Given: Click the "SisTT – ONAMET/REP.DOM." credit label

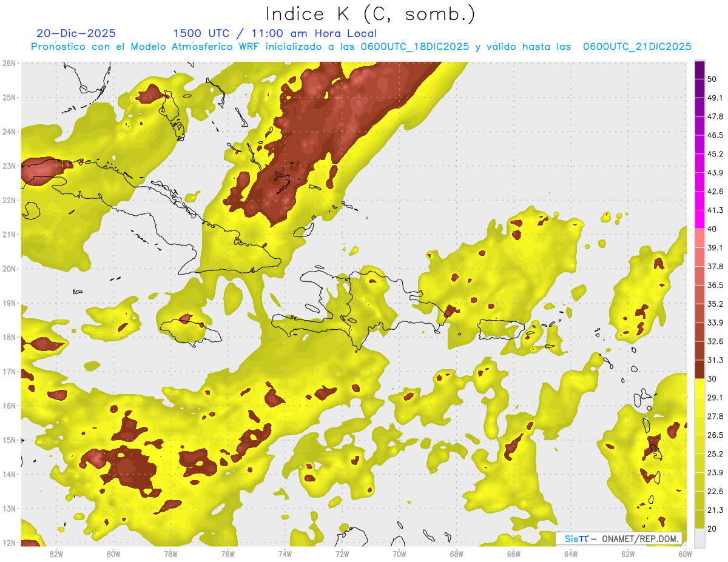Looking at the screenshot, I should [x=619, y=538].
